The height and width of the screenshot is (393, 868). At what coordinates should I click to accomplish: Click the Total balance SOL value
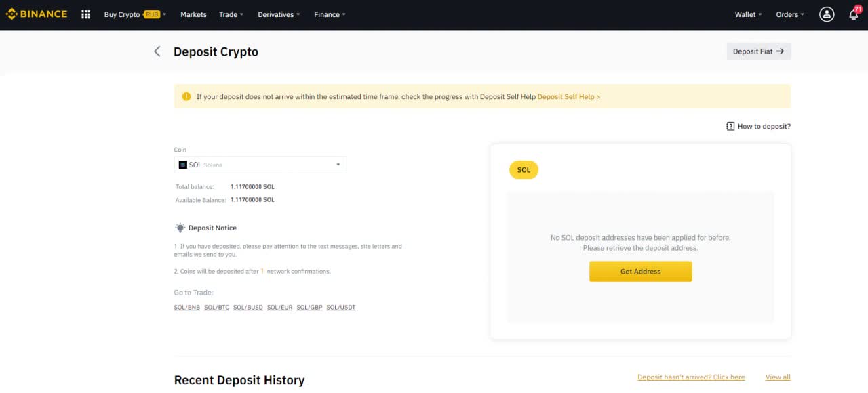252,186
